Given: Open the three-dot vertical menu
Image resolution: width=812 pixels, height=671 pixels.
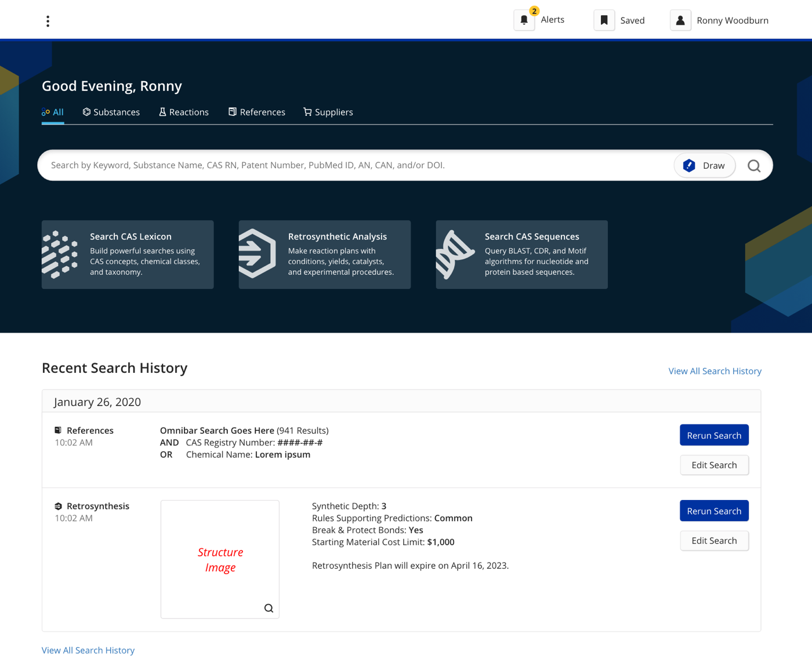Looking at the screenshot, I should coord(48,21).
